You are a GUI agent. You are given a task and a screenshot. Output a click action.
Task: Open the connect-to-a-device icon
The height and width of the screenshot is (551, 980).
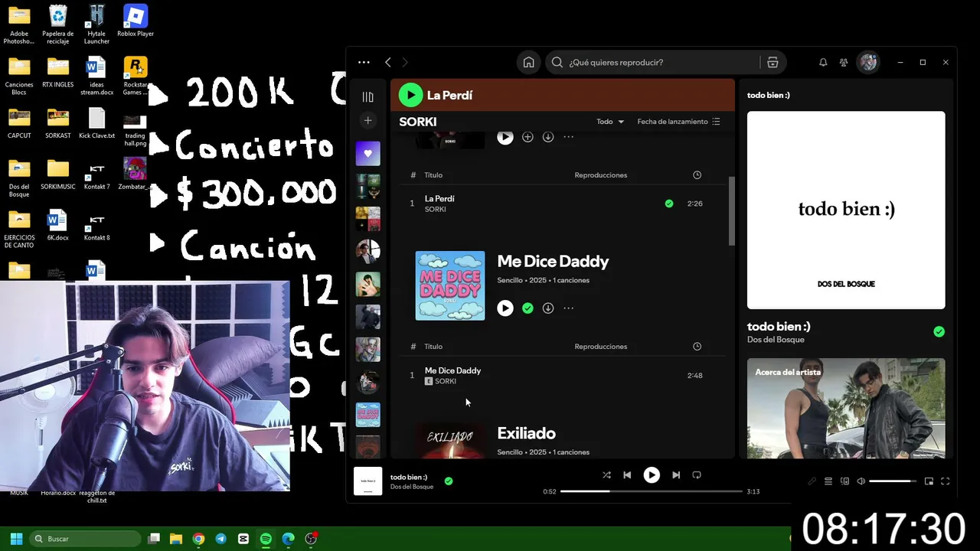(x=844, y=481)
